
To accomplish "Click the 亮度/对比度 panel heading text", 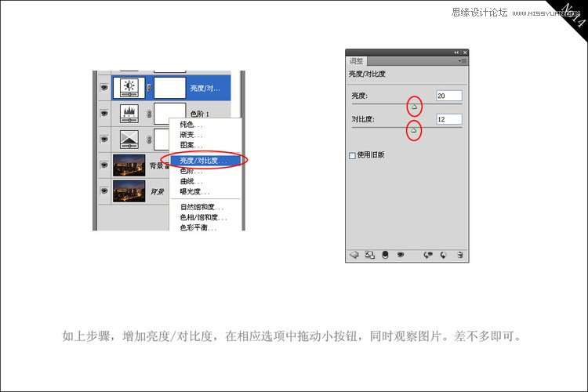I will click(367, 74).
